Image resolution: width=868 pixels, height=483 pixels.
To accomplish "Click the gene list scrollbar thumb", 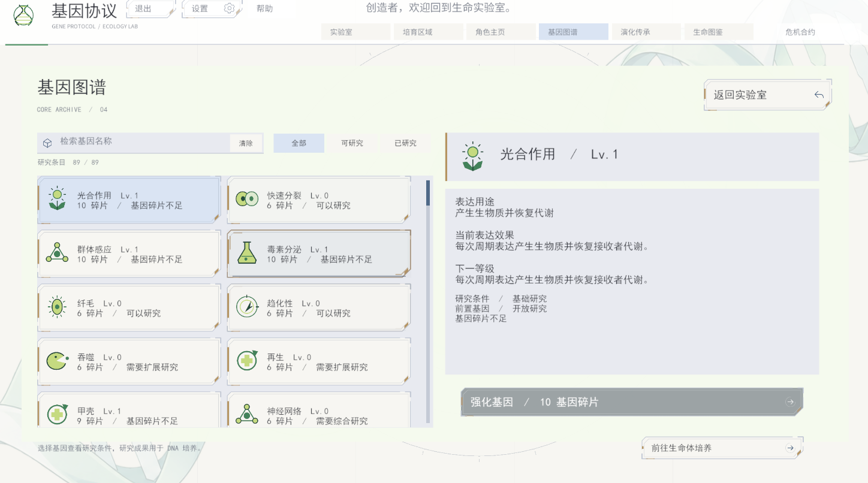I will point(428,193).
